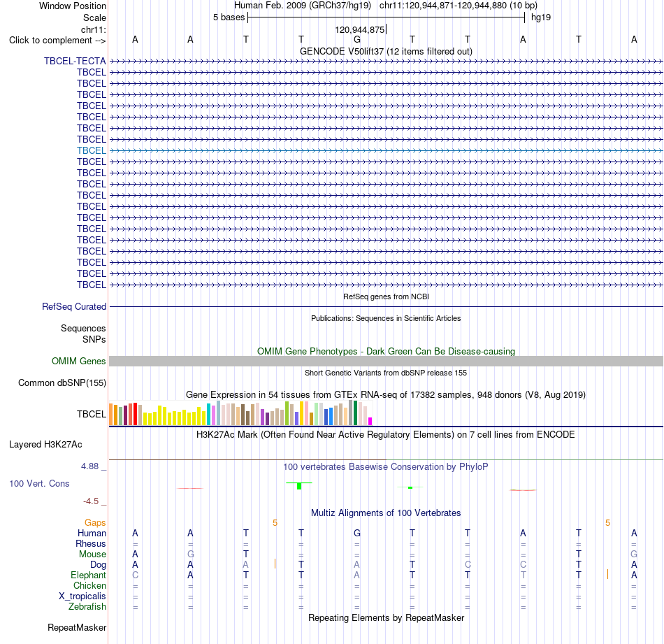
Task: Click the orange Gaps row label
Action: point(95,523)
